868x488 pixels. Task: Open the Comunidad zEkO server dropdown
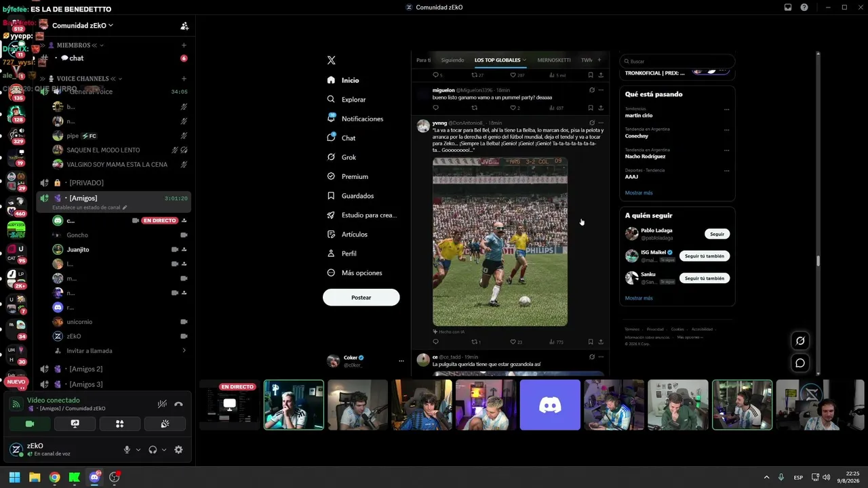(83, 26)
